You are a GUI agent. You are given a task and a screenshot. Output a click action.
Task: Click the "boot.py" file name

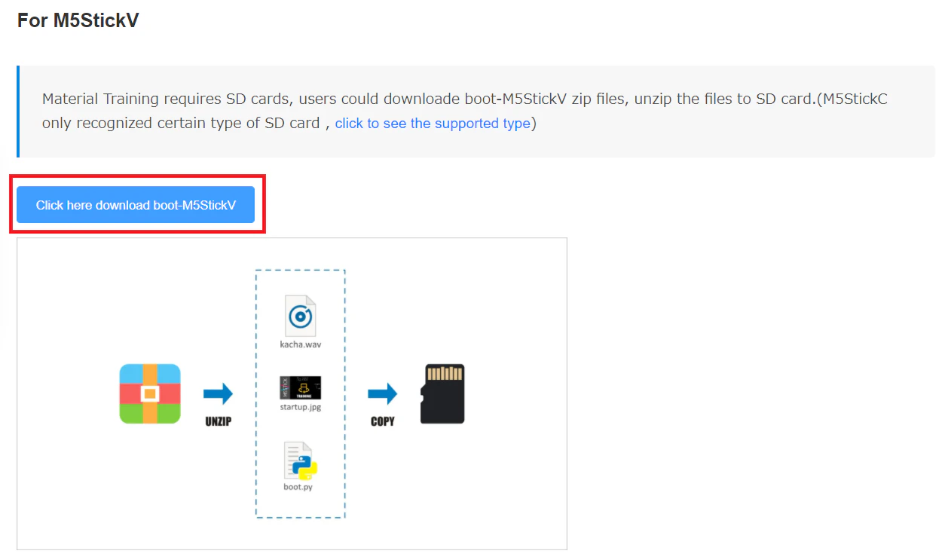298,487
